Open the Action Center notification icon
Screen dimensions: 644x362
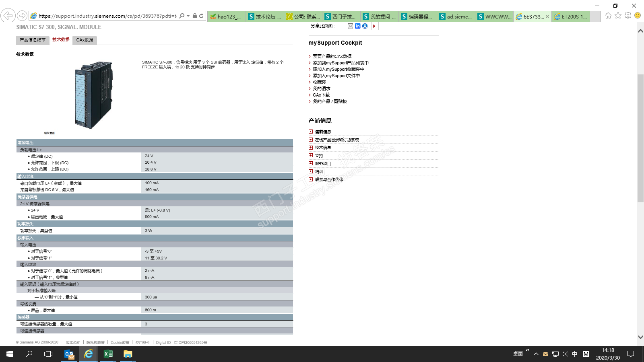[x=631, y=354]
